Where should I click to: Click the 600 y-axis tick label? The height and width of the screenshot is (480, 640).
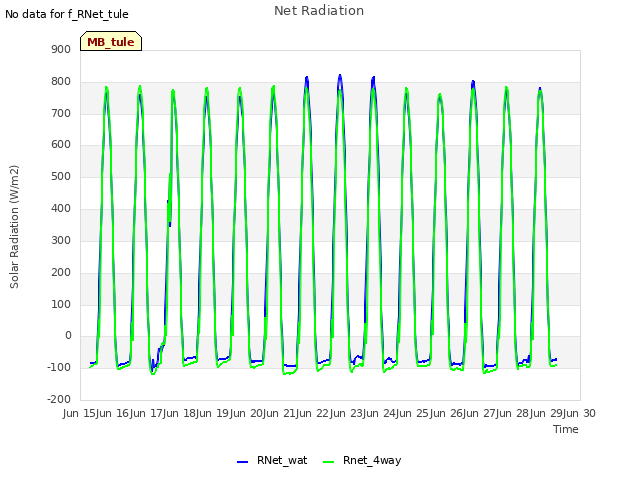[x=61, y=145]
